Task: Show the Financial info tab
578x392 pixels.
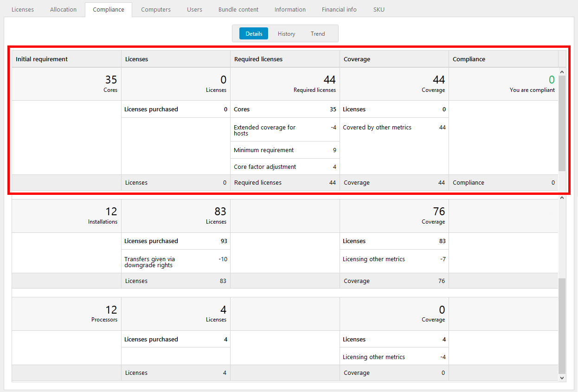Action: (x=339, y=10)
